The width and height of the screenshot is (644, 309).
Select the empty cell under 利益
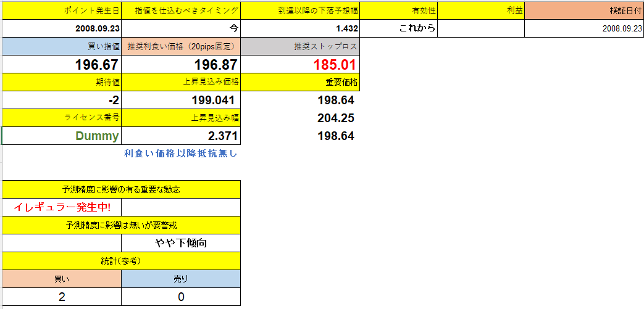click(481, 29)
